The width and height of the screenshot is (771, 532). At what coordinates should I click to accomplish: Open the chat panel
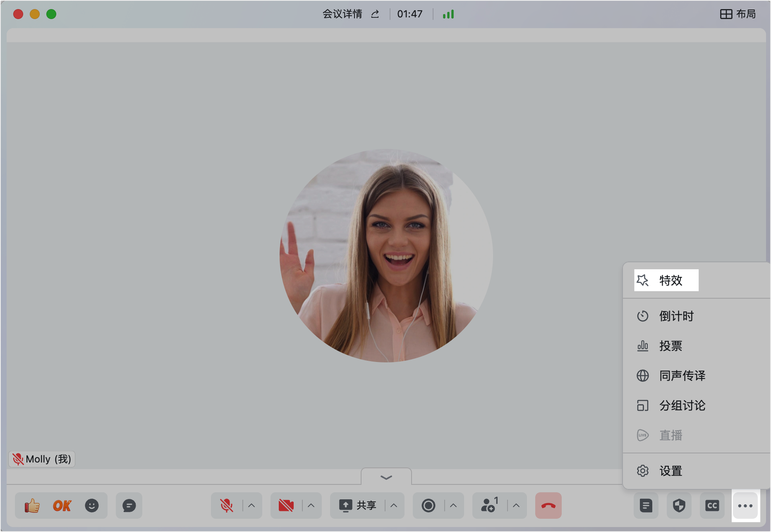(129, 506)
